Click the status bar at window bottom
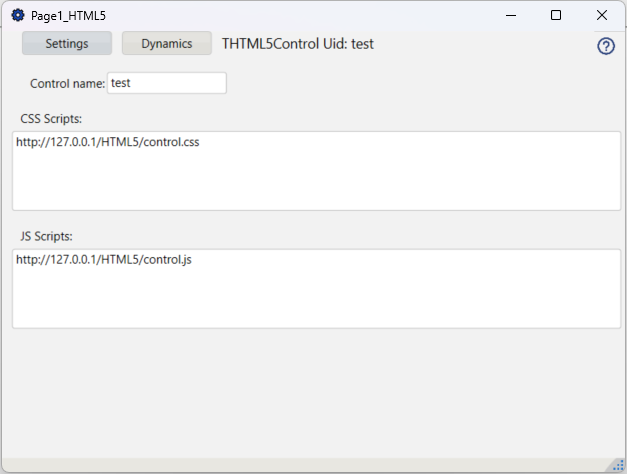The height and width of the screenshot is (474, 627). point(300,465)
